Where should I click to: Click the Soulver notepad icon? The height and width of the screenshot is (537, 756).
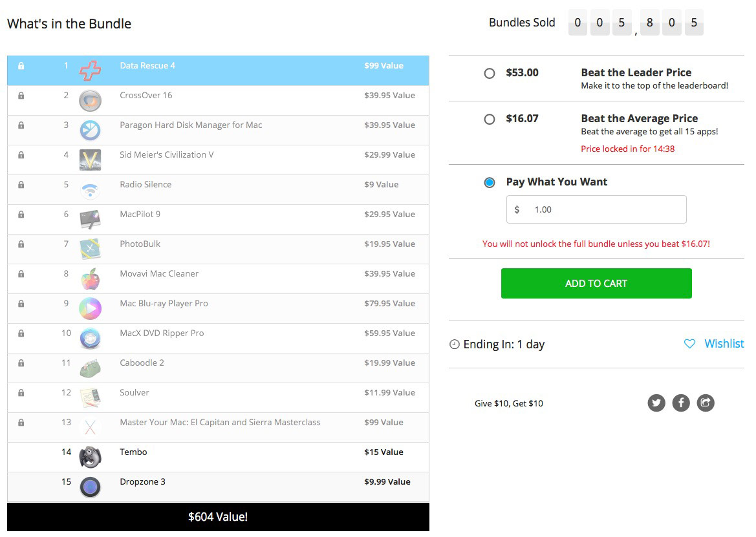click(90, 398)
